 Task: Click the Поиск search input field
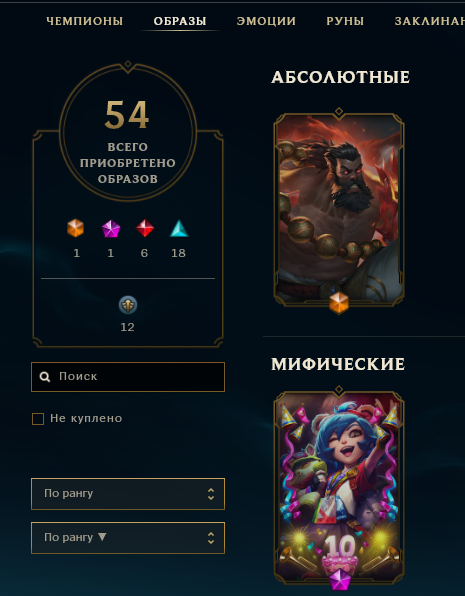coord(128,377)
